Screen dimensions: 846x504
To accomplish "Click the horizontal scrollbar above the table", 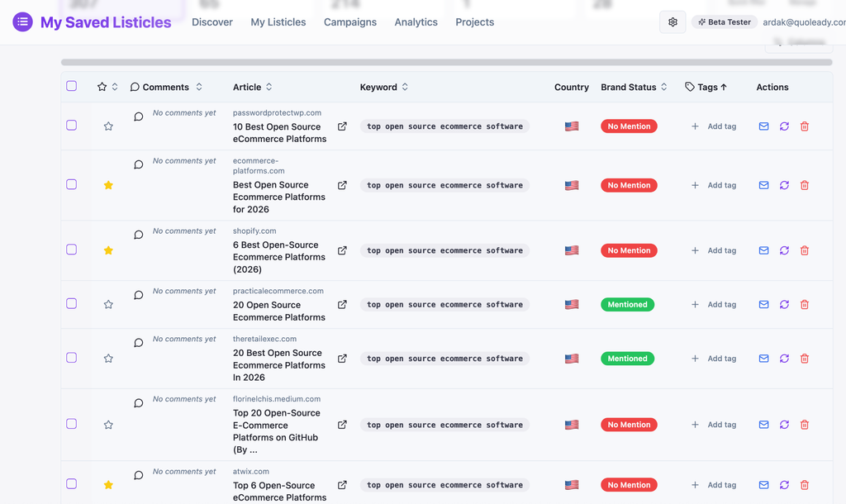I will pos(446,63).
